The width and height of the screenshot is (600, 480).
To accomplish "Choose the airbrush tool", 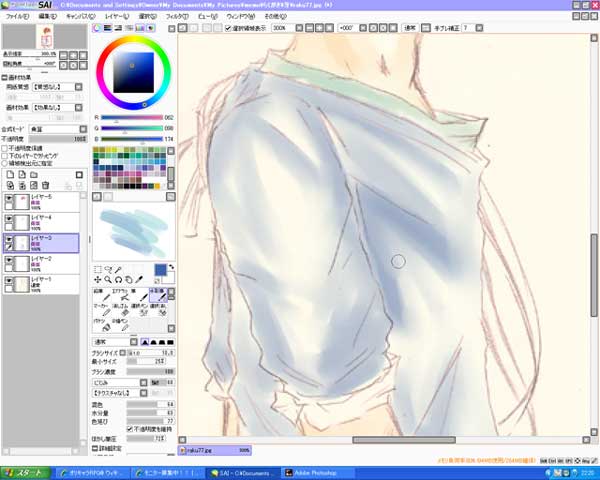I will pos(120,295).
